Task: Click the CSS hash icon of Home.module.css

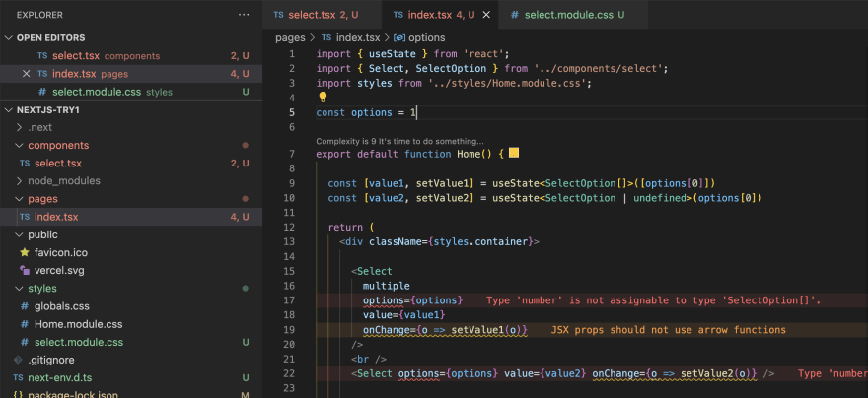Action: [x=25, y=324]
